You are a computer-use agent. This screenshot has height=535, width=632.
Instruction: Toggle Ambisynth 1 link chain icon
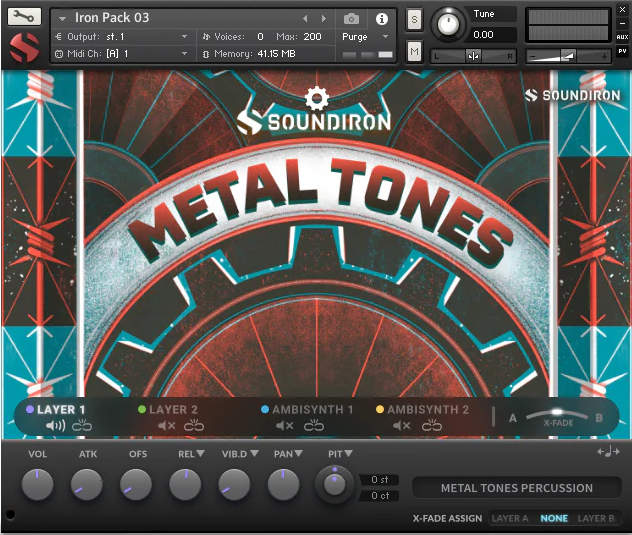[314, 425]
